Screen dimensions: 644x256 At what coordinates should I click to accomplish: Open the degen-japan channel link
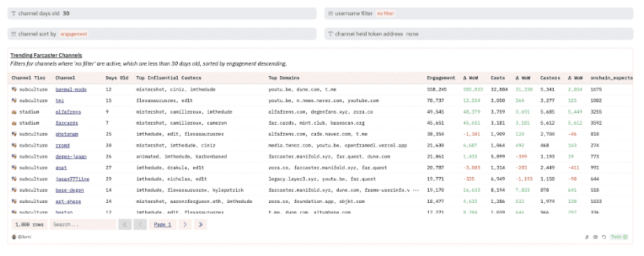71,156
